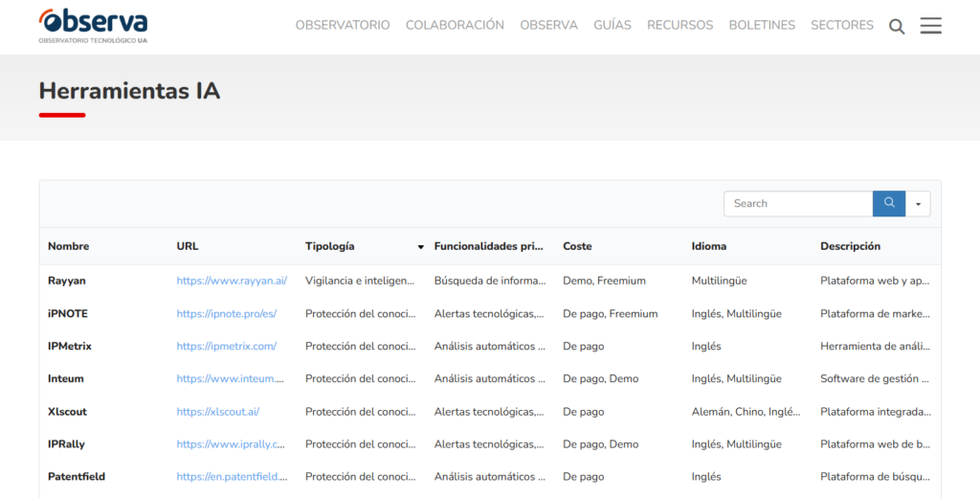The height and width of the screenshot is (499, 980).
Task: Open the IPRally URL link
Action: [231, 444]
